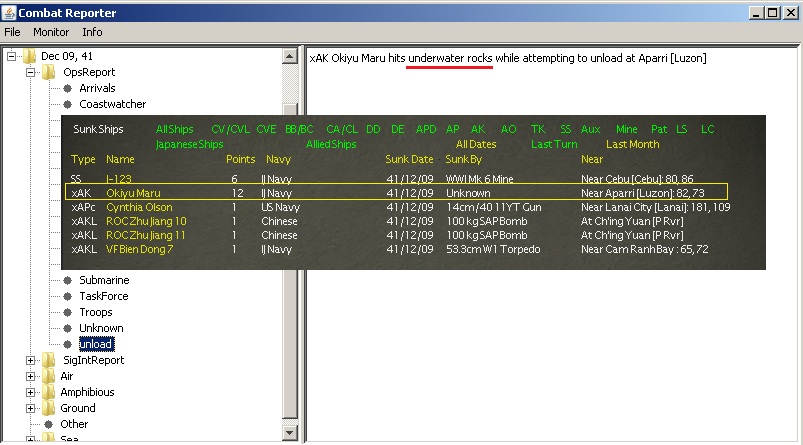Image resolution: width=803 pixels, height=445 pixels.
Task: Select the Troops report entry
Action: (96, 312)
